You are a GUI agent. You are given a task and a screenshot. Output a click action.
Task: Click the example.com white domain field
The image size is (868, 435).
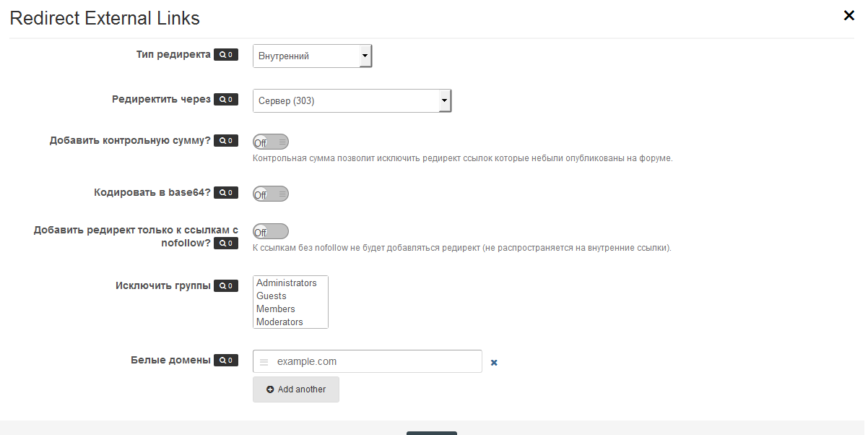(376, 361)
